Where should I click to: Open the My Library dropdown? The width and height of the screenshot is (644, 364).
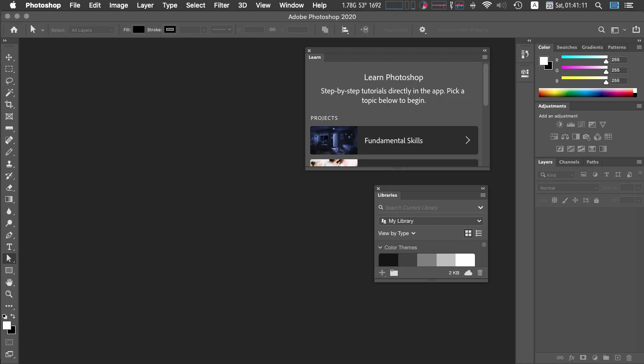coord(431,221)
